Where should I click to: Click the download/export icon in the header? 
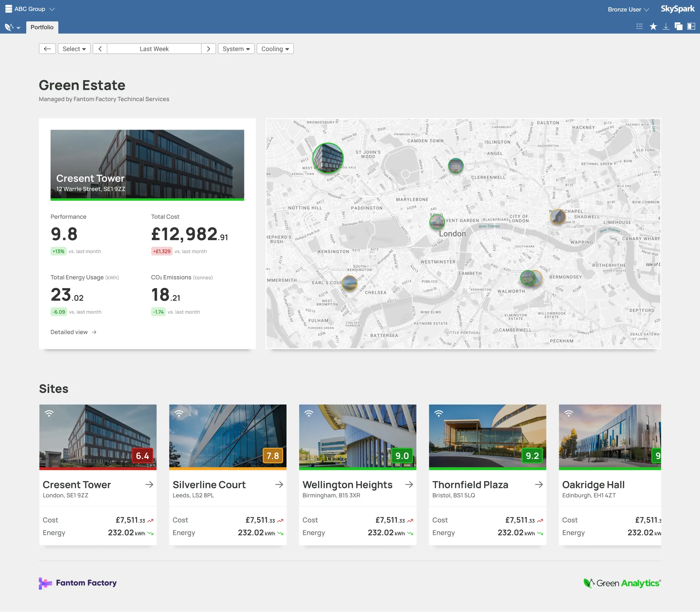click(666, 26)
